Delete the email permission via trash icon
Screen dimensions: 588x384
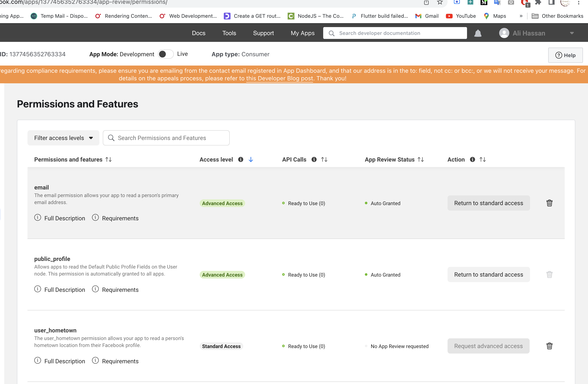pyautogui.click(x=550, y=203)
